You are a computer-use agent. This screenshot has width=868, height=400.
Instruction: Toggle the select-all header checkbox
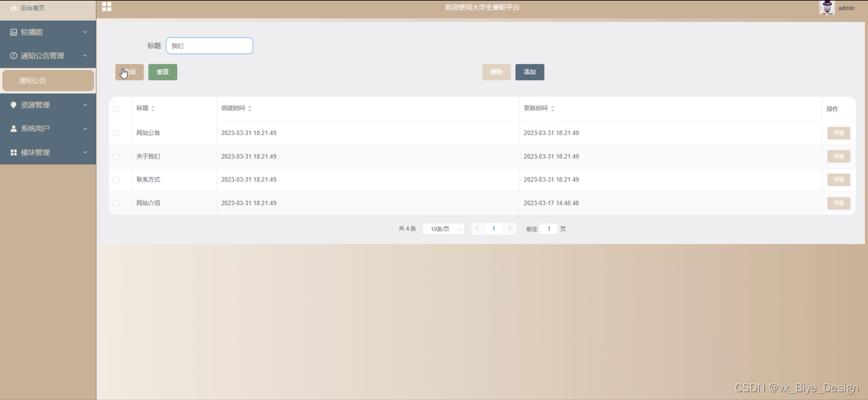(116, 109)
